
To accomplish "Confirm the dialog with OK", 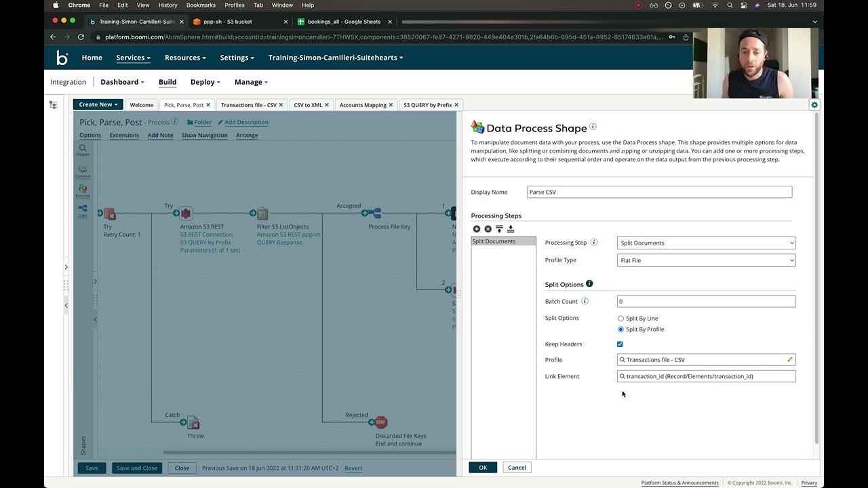I will point(483,468).
